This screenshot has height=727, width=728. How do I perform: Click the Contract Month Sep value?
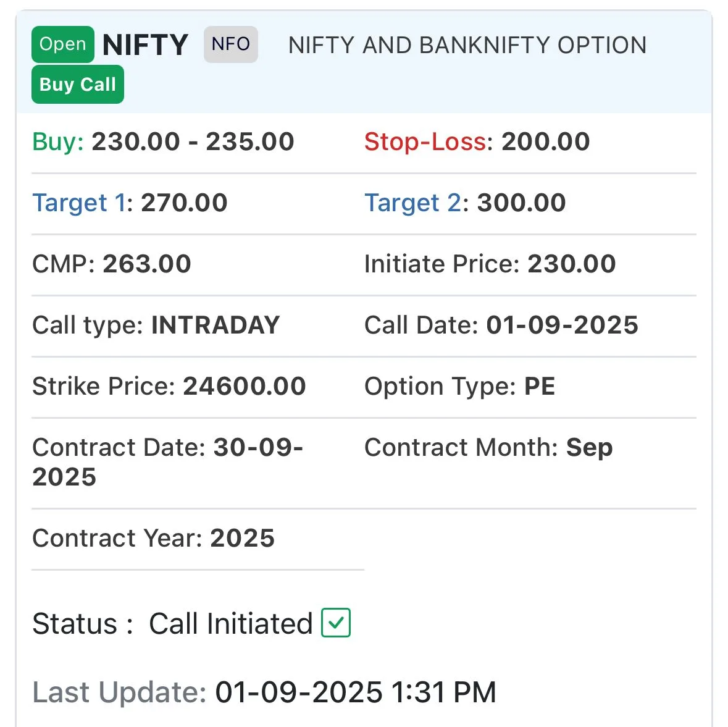[589, 448]
